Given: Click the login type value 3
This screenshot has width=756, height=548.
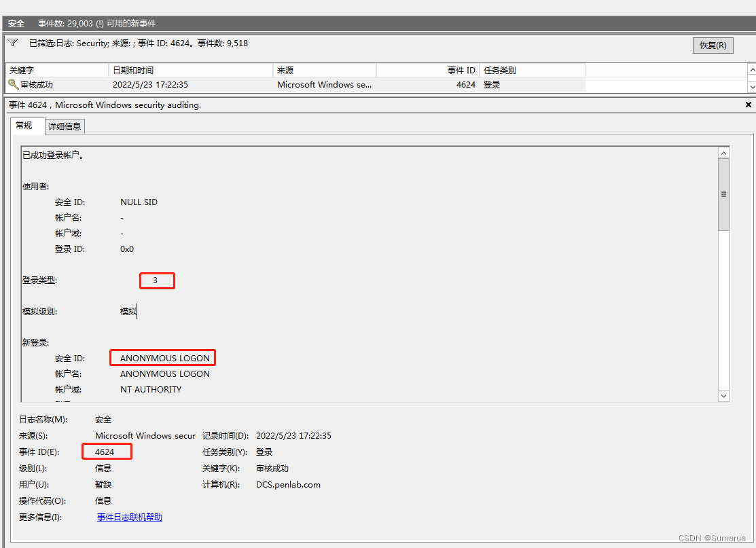Looking at the screenshot, I should [156, 280].
